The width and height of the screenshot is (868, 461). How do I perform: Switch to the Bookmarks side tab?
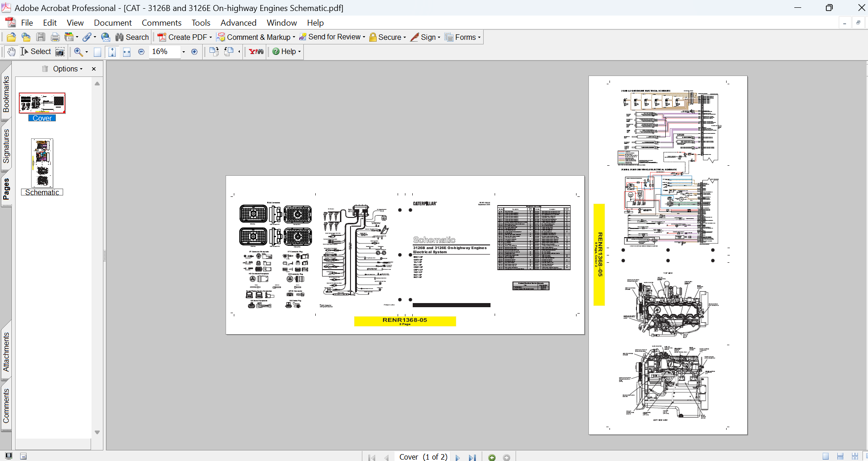click(6, 94)
